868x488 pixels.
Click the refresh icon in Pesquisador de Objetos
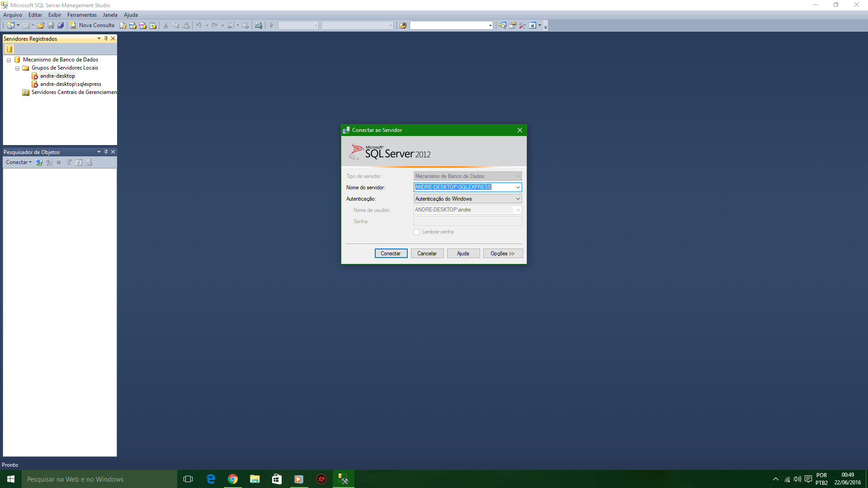click(x=79, y=162)
